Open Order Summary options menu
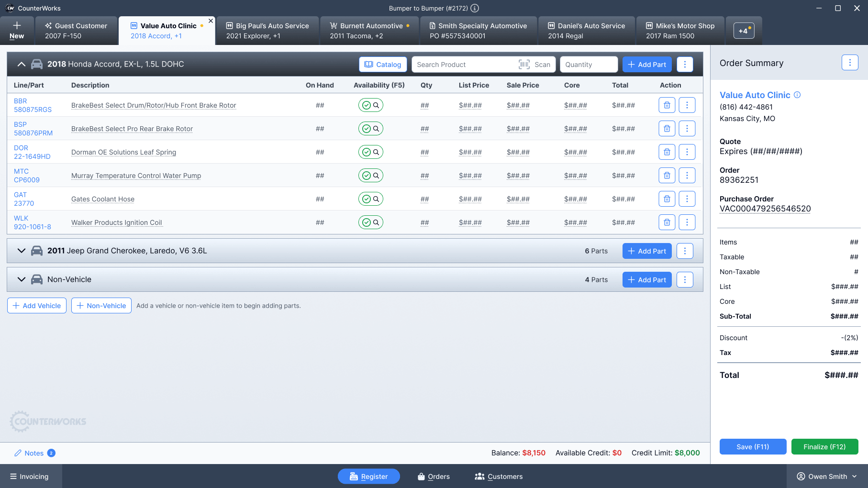 [x=849, y=63]
